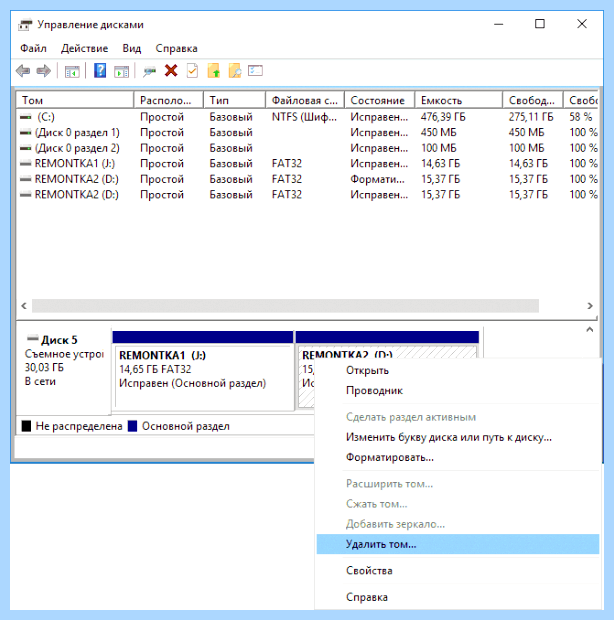614x620 pixels.
Task: Click the show/hide console tree icon
Action: [x=72, y=72]
